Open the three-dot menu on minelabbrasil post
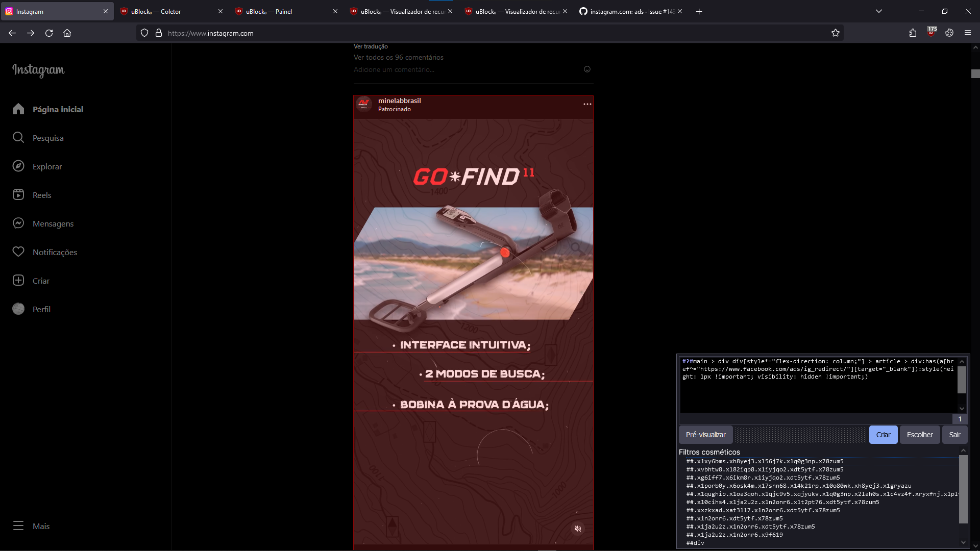 [587, 104]
